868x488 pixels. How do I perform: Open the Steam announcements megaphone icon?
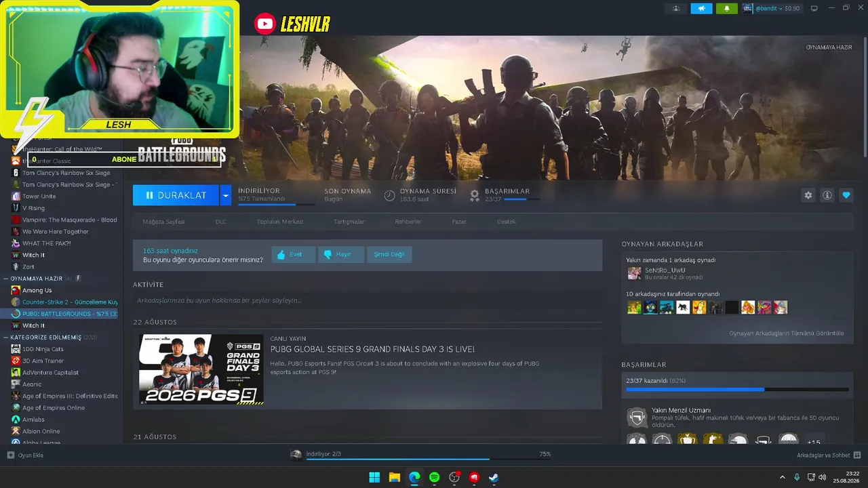pyautogui.click(x=702, y=8)
